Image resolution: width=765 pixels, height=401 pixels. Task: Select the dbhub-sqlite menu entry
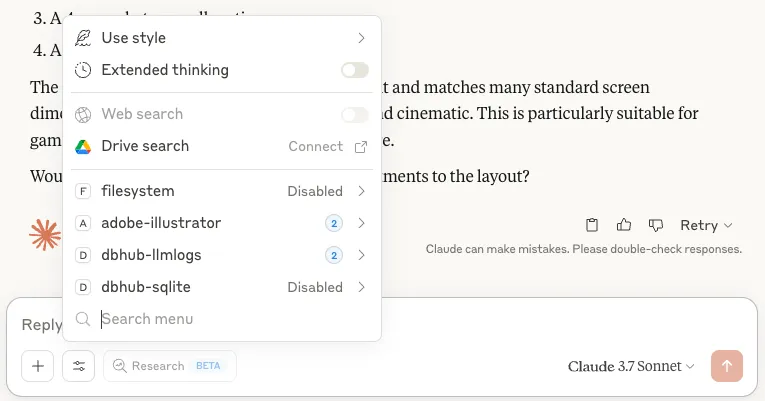[222, 287]
